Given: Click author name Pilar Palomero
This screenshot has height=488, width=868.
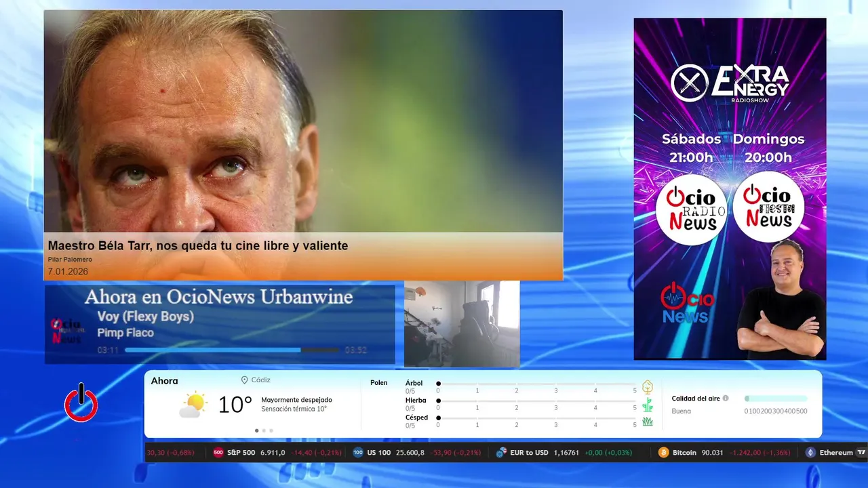Looking at the screenshot, I should pyautogui.click(x=70, y=260).
